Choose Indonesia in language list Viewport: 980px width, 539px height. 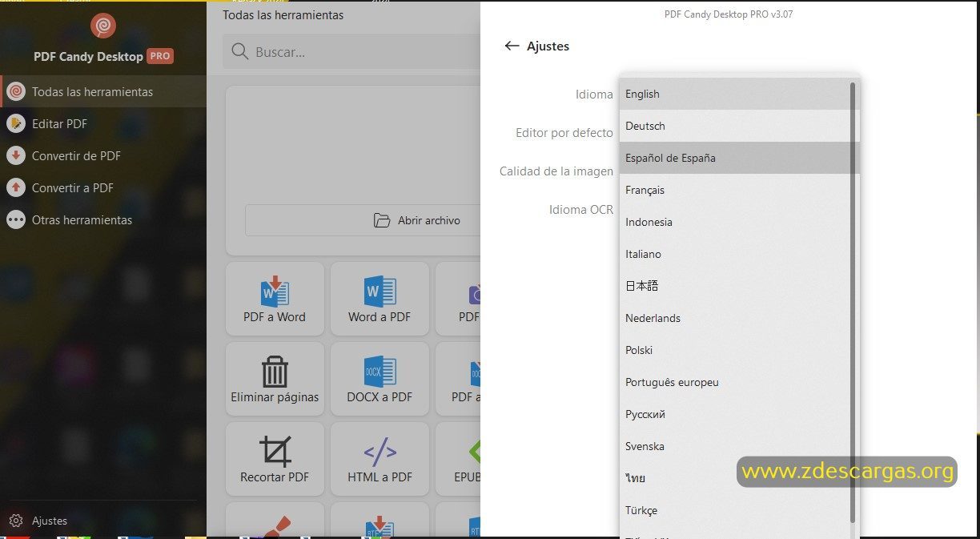(733, 222)
